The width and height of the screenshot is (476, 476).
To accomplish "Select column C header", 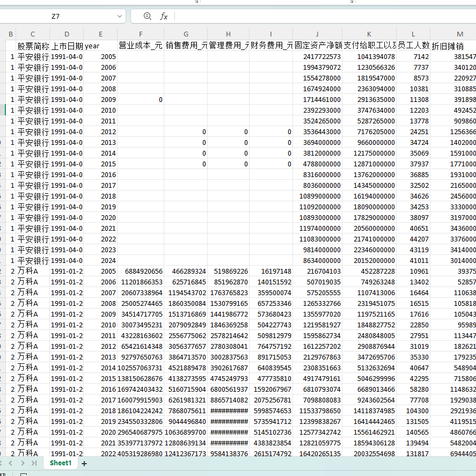I will 33,34.
